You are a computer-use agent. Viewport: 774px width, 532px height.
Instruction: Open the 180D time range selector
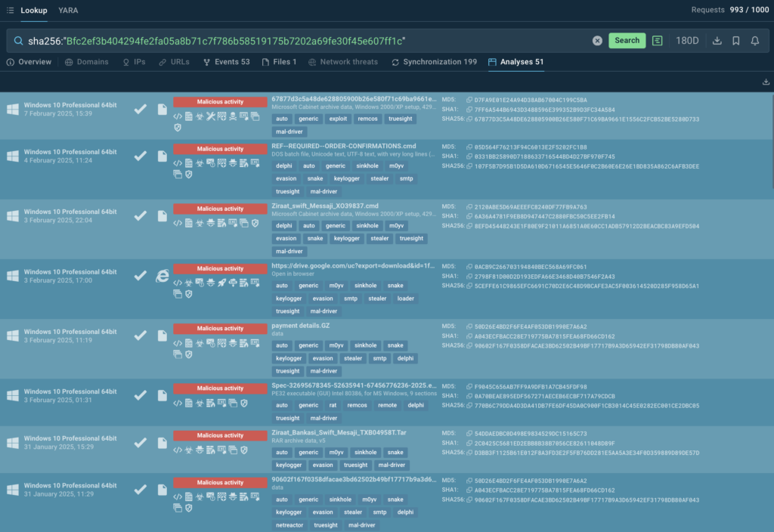(x=687, y=41)
